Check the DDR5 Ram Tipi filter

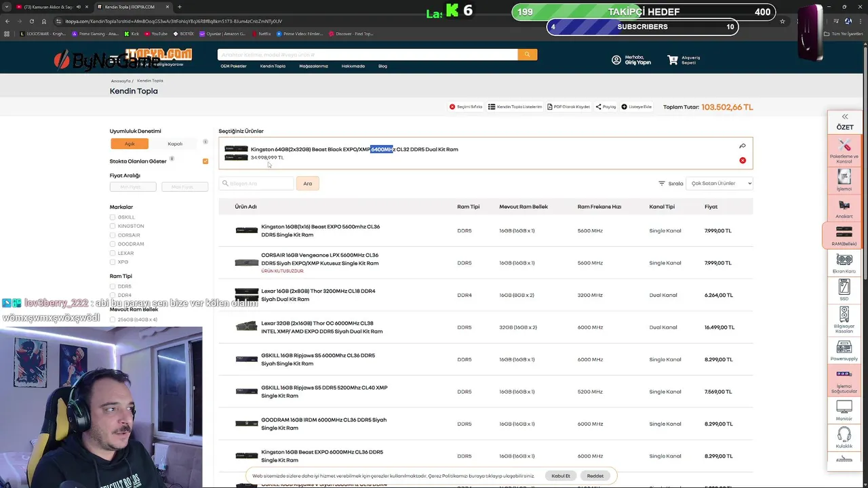pos(113,286)
